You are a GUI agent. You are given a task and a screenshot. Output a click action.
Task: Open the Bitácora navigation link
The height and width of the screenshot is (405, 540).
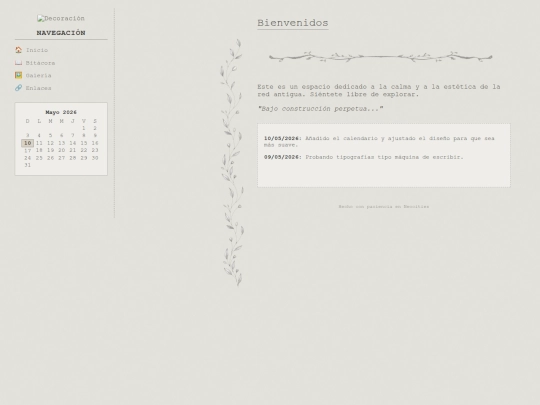coord(40,63)
